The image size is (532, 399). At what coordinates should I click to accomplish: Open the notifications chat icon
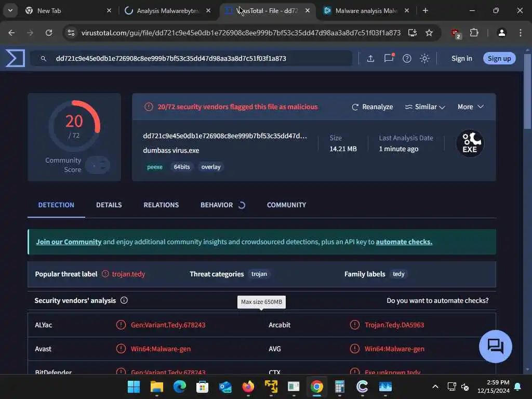[389, 58]
